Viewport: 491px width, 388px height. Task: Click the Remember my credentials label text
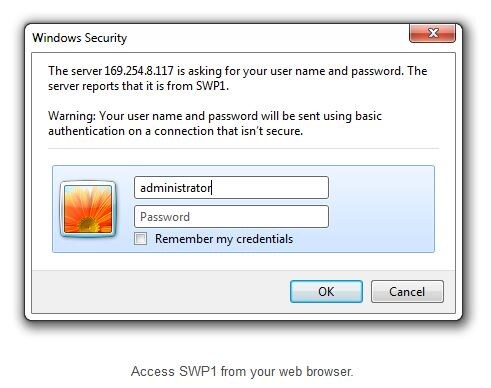pos(224,239)
